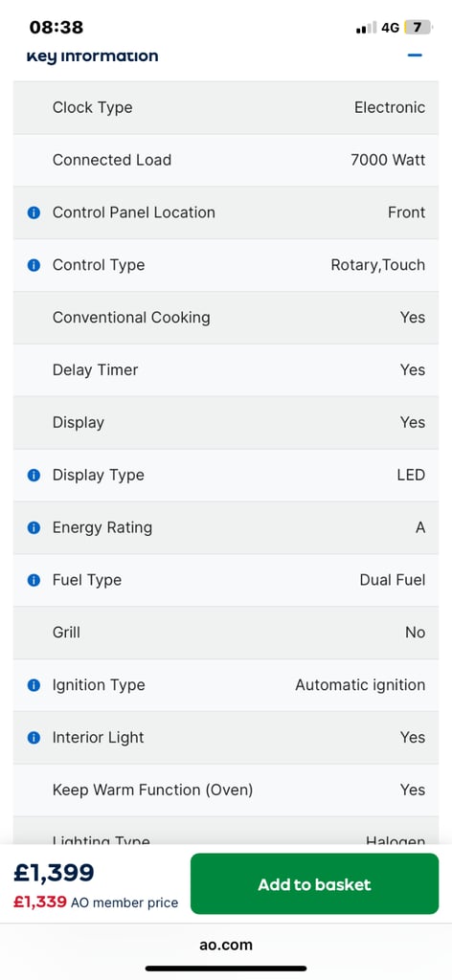Select the Clock Type row
Image resolution: width=452 pixels, height=980 pixels.
pos(226,107)
